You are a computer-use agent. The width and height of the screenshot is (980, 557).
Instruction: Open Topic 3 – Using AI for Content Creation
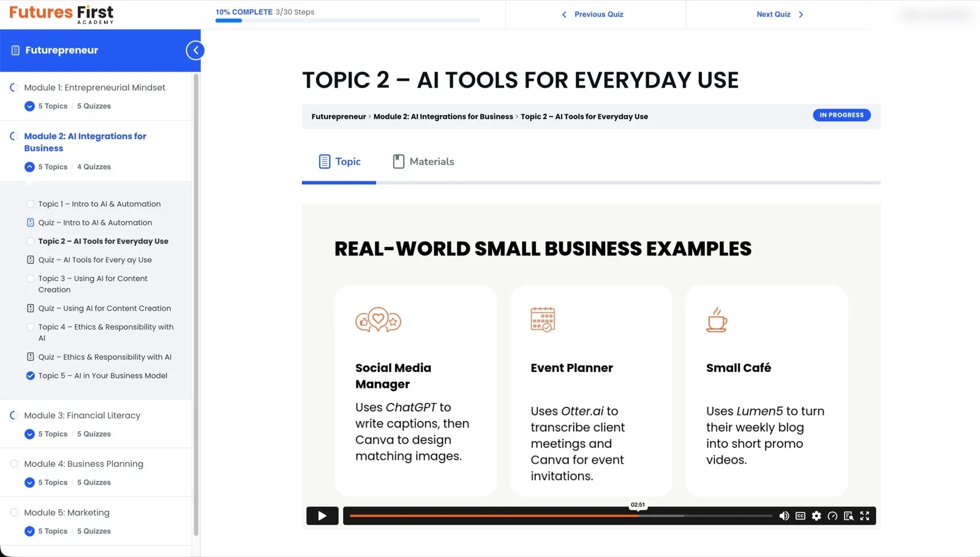[92, 284]
